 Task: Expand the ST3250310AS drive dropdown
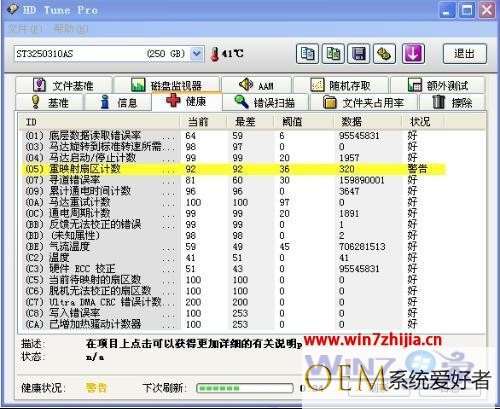[x=197, y=54]
